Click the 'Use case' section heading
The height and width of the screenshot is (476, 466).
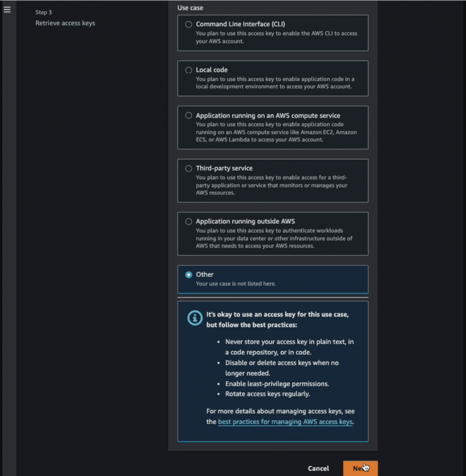click(x=190, y=8)
